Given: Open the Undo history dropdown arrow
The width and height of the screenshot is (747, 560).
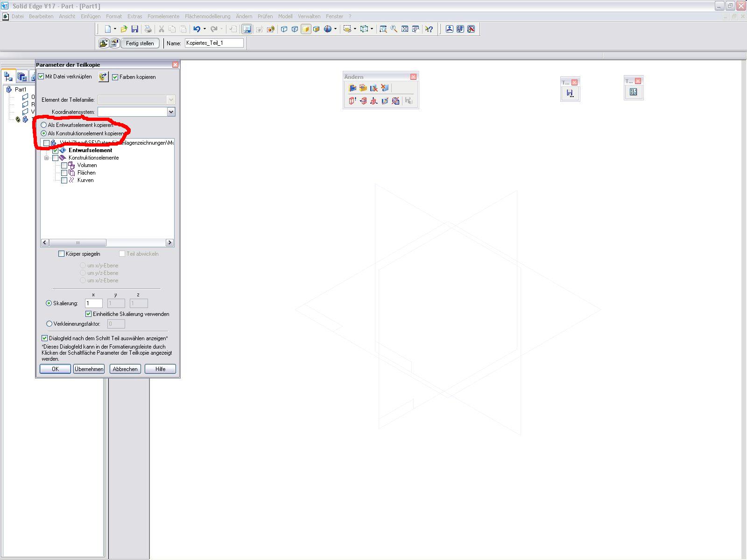Looking at the screenshot, I should pos(204,29).
